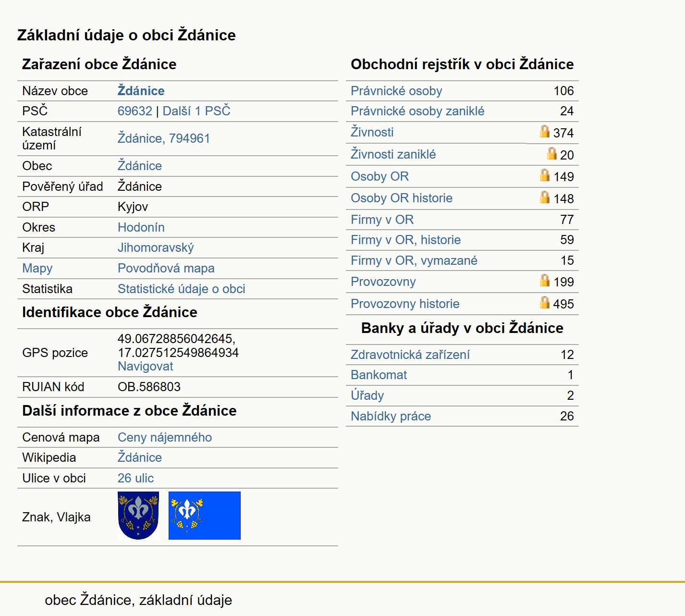
Task: Click GPS latitude value 49.06728856042645
Action: 176,339
